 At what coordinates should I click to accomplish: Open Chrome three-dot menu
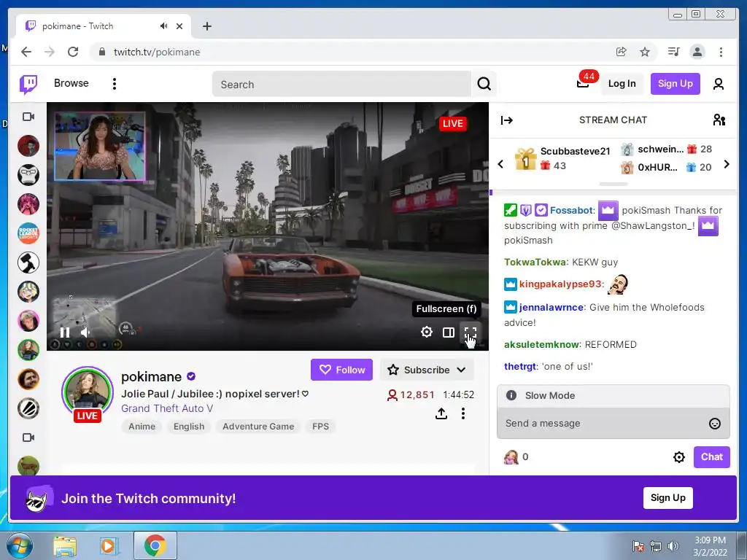coord(721,52)
